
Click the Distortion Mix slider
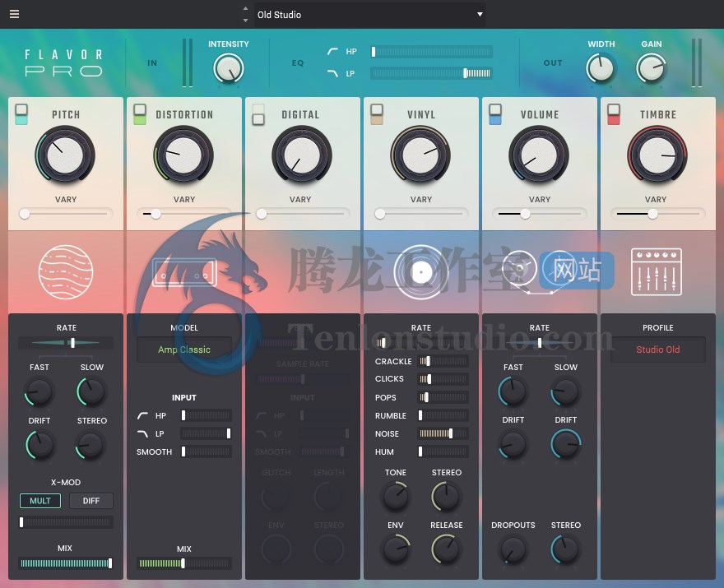tap(184, 563)
